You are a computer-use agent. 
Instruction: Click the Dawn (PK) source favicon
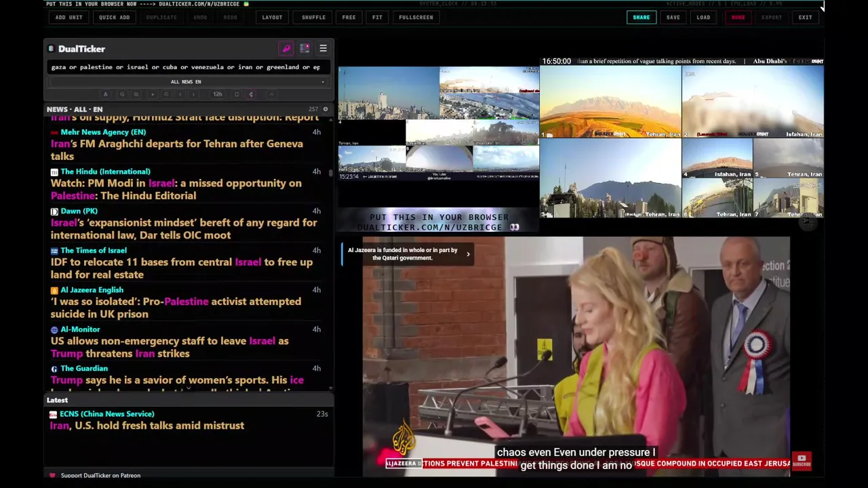click(x=54, y=211)
